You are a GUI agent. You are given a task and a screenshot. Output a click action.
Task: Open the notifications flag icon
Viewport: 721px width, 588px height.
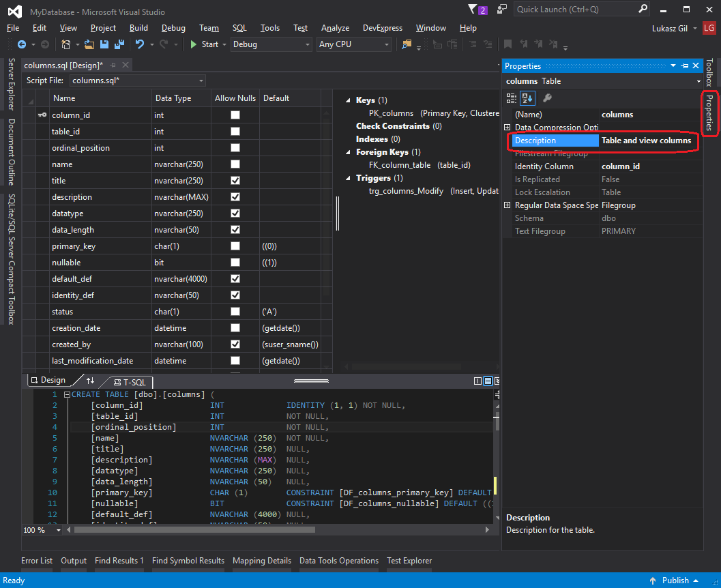pos(474,10)
